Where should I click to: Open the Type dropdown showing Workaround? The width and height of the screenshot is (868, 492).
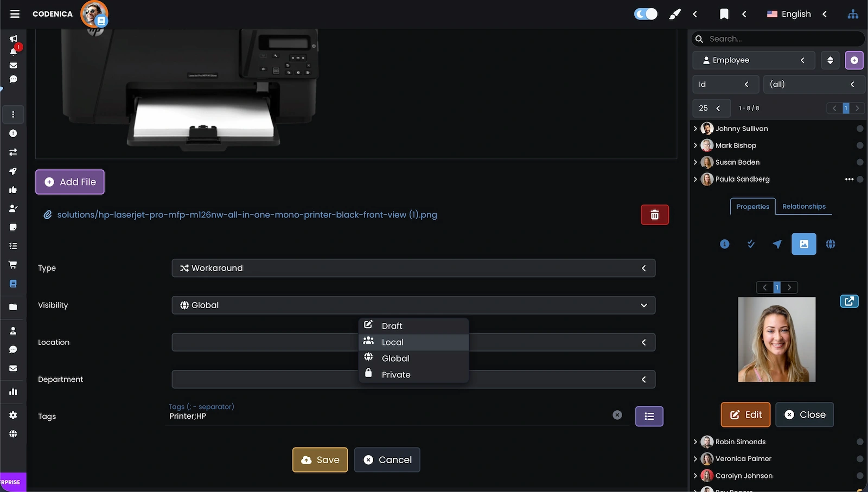click(x=413, y=267)
